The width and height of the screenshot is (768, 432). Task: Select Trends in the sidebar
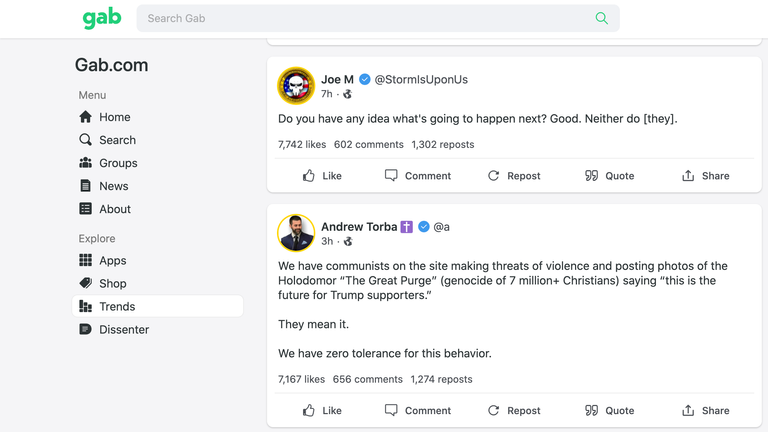[157, 306]
